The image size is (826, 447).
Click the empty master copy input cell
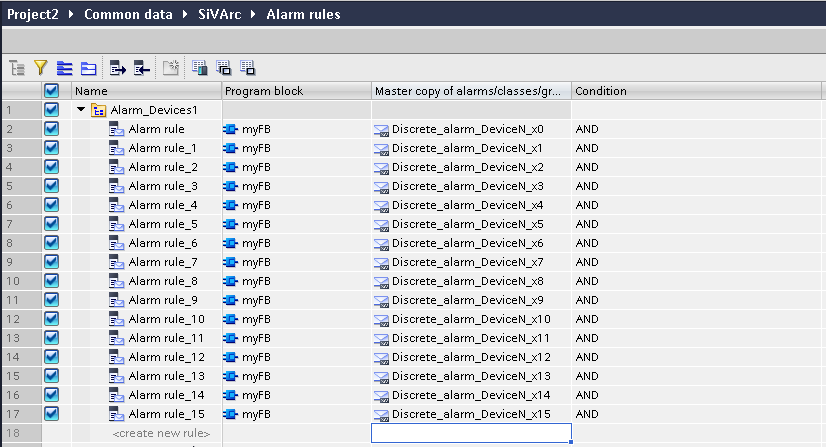coord(471,433)
